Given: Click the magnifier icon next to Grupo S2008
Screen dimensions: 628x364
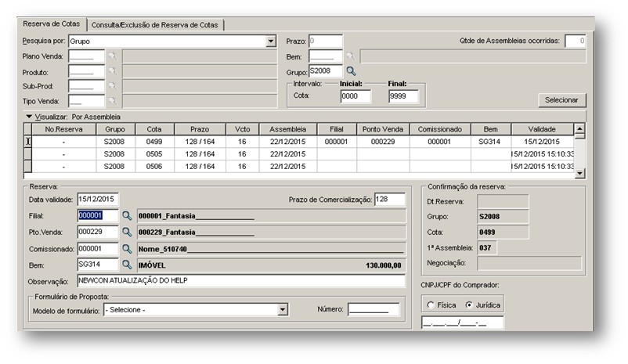Looking at the screenshot, I should click(352, 71).
